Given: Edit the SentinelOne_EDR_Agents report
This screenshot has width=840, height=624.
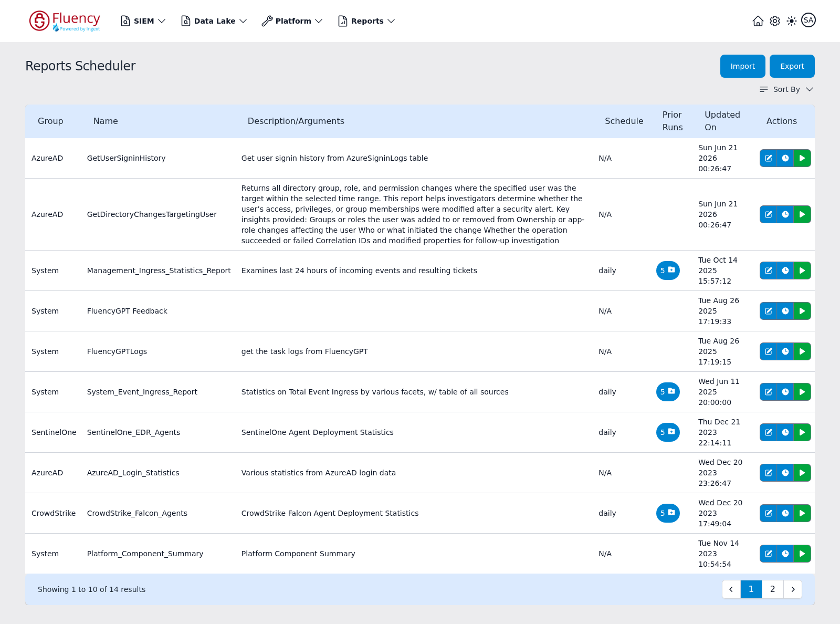Looking at the screenshot, I should (x=769, y=432).
